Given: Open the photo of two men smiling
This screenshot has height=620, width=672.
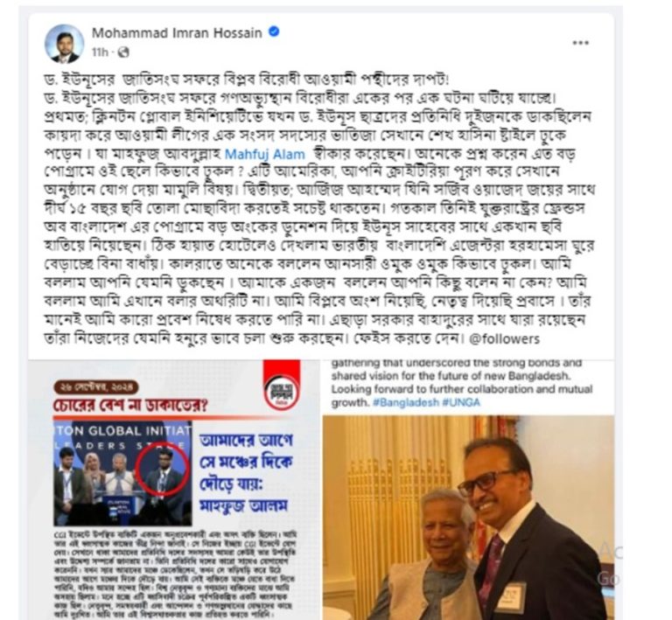Looking at the screenshot, I should pyautogui.click(x=468, y=517).
